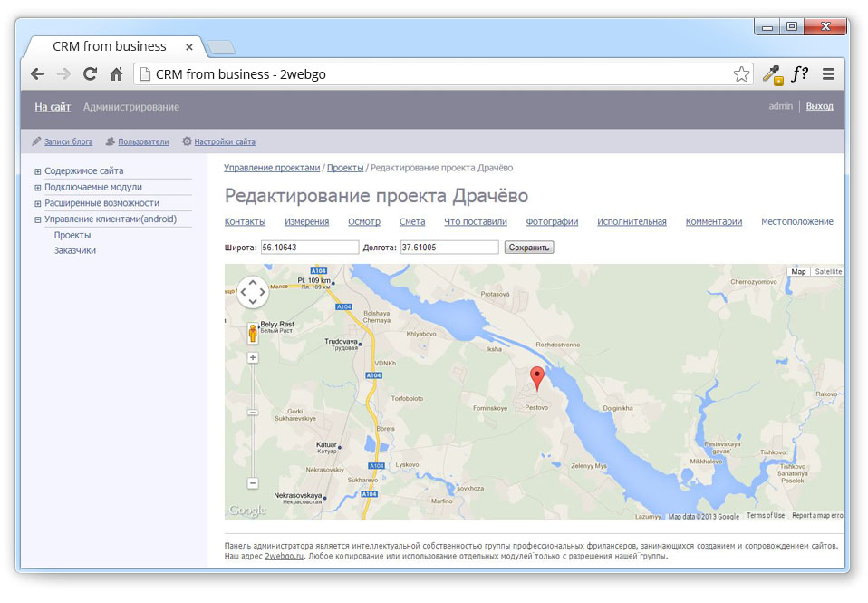Open the Chrome hamburger menu
The width and height of the screenshot is (868, 603).
(828, 73)
